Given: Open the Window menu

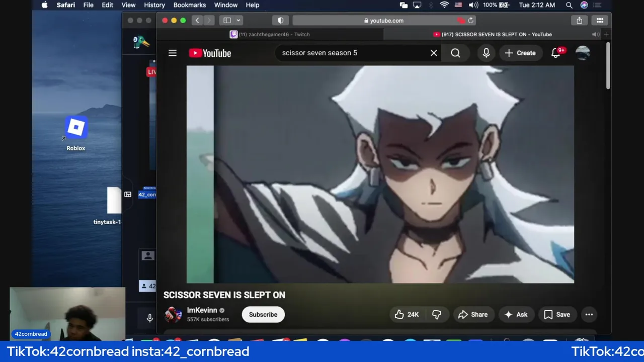Looking at the screenshot, I should point(226,5).
